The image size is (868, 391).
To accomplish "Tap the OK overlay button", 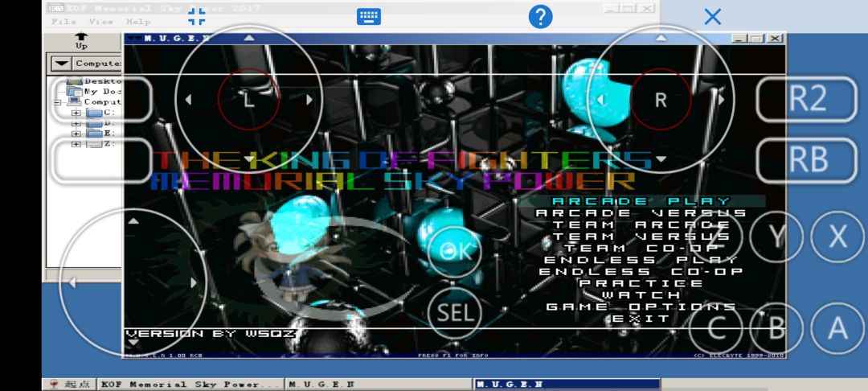I will tap(455, 252).
